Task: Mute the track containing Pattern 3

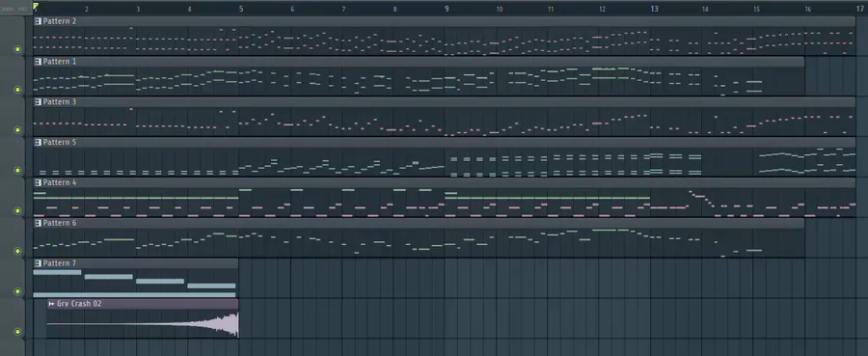Action: [17, 130]
